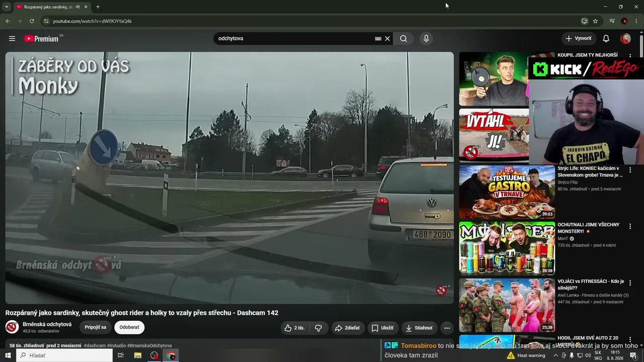Open YouTube notifications bell

click(x=606, y=39)
